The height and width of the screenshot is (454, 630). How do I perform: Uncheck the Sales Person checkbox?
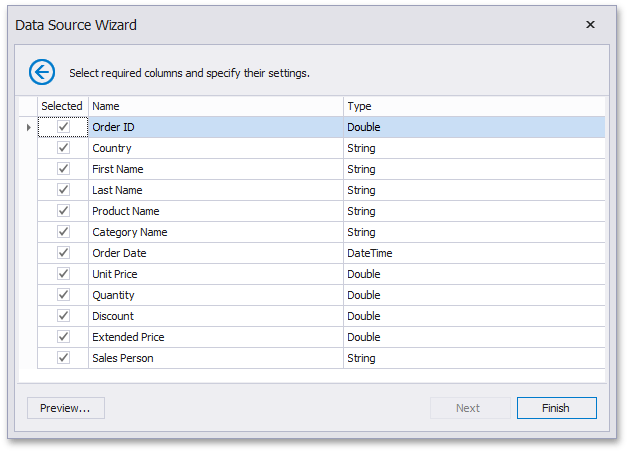pos(63,358)
